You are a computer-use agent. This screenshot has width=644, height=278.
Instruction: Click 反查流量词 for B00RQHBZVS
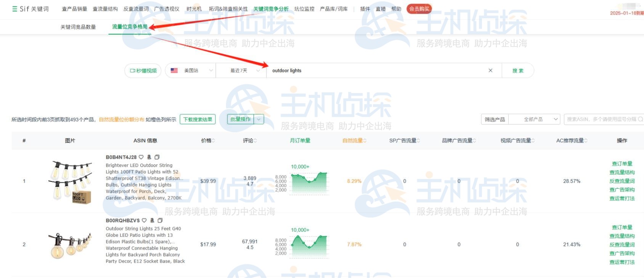[x=622, y=245]
